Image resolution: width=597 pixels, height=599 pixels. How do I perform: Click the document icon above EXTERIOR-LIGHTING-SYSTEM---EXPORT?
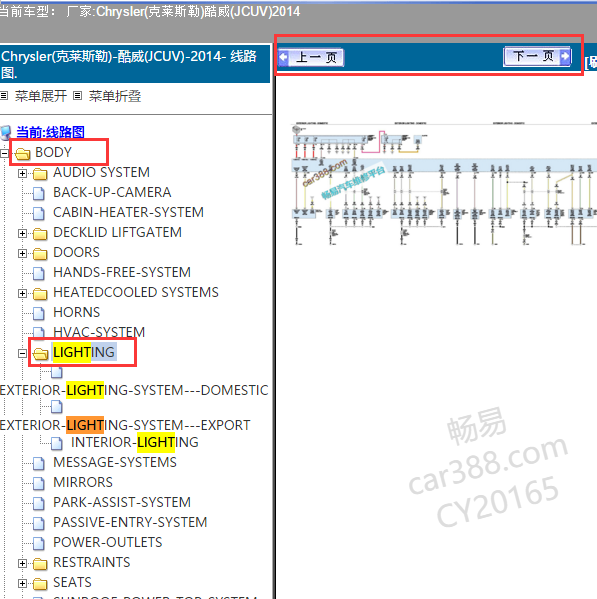(x=57, y=407)
